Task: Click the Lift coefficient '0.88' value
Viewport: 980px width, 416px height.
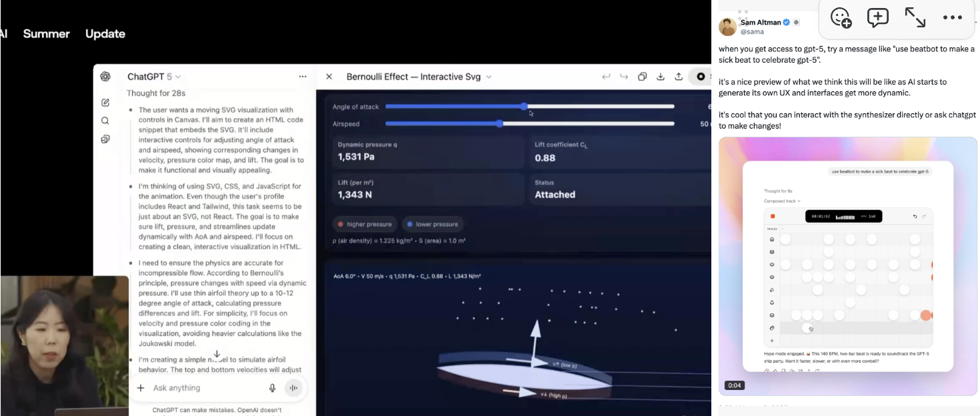Action: point(545,157)
